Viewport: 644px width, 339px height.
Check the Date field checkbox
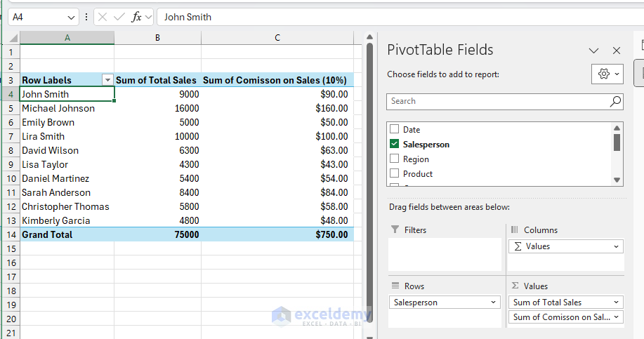(x=395, y=129)
